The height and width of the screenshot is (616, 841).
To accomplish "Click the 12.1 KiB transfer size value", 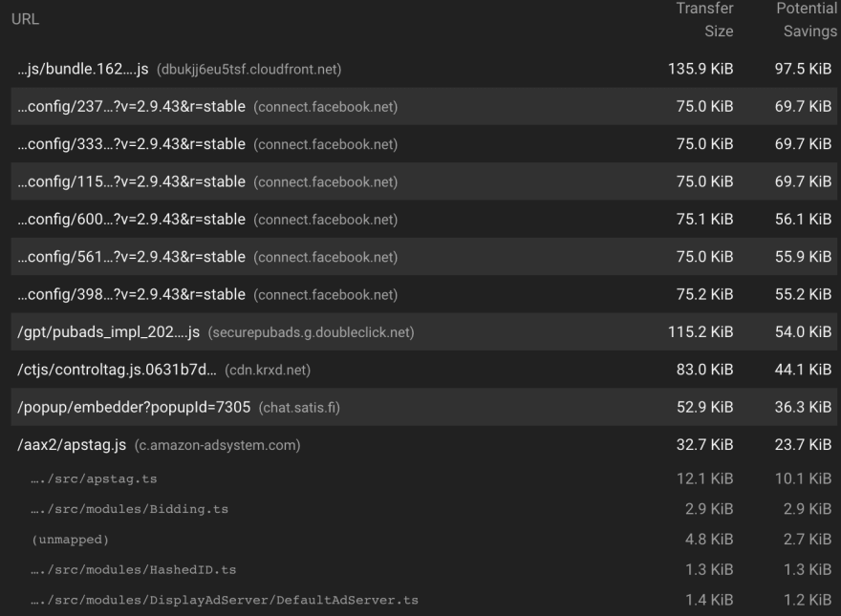I will (704, 478).
